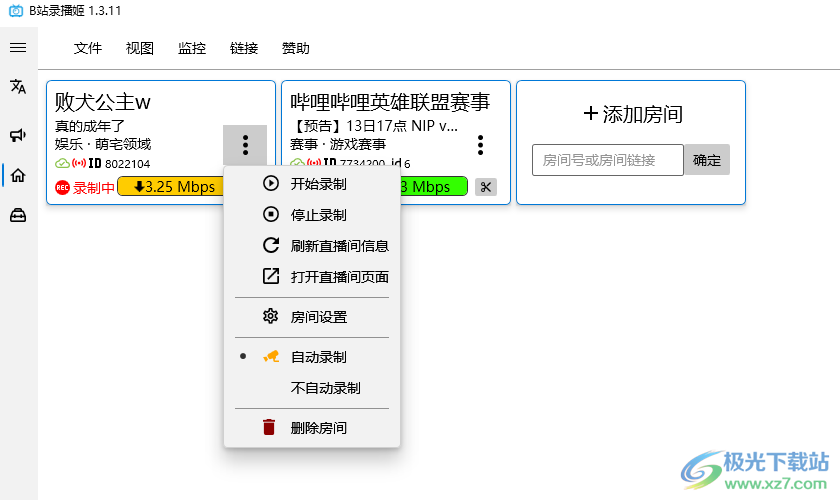This screenshot has height=500, width=840.
Task: Open the hamburger menu in the sidebar
Action: 18,48
